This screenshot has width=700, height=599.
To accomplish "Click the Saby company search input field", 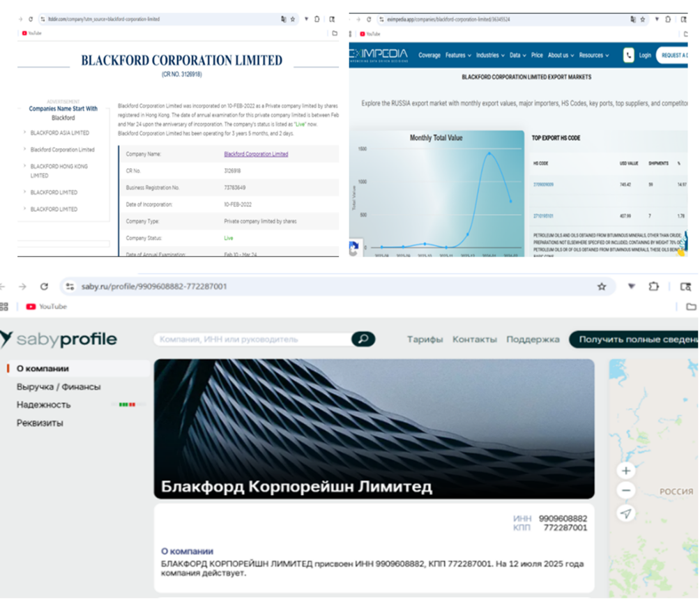I will pyautogui.click(x=252, y=340).
